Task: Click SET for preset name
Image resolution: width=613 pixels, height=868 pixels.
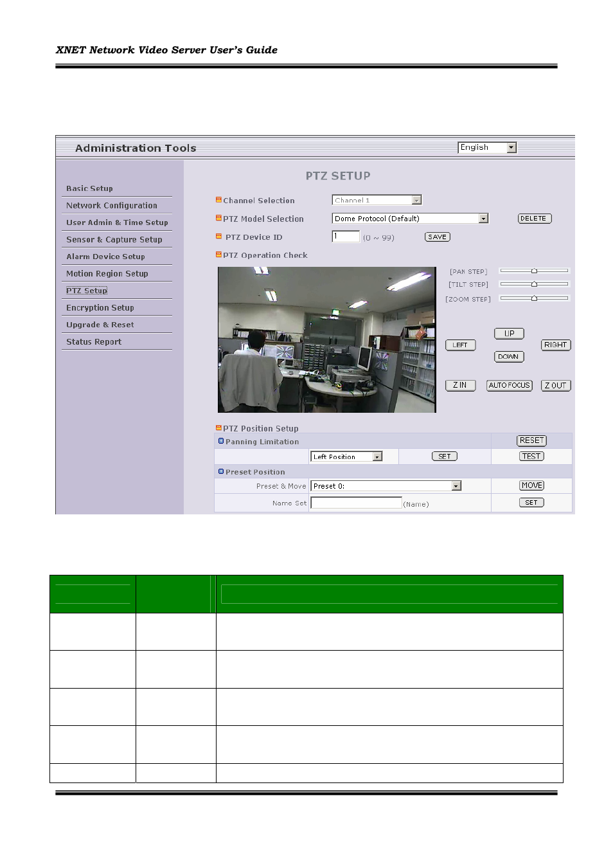Action: click(x=531, y=503)
